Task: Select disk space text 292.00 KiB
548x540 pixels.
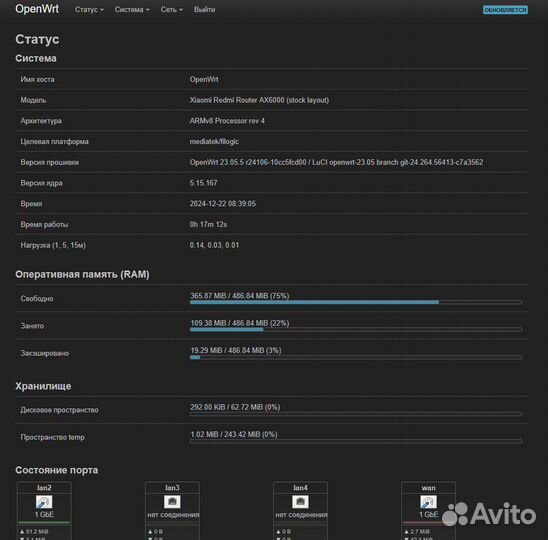Action: [208, 407]
